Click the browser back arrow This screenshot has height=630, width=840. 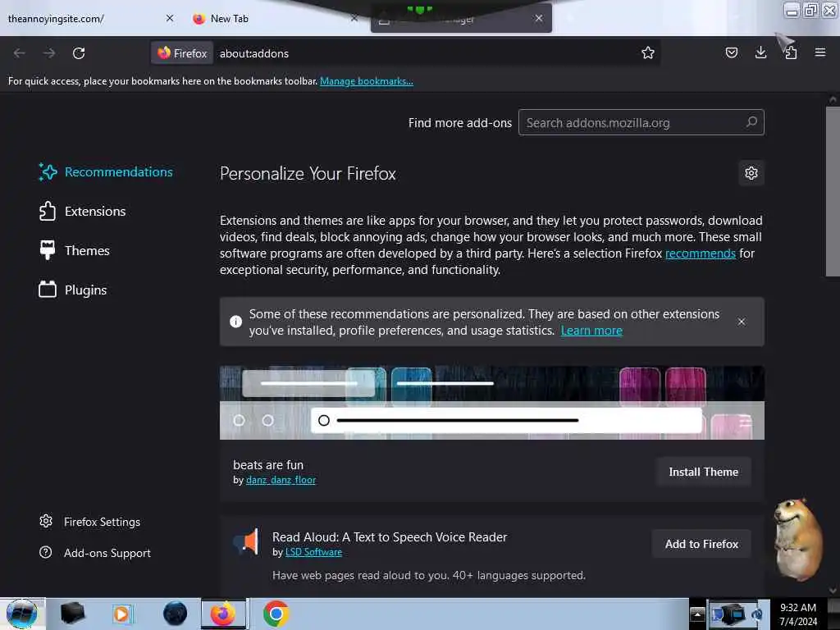[20, 53]
